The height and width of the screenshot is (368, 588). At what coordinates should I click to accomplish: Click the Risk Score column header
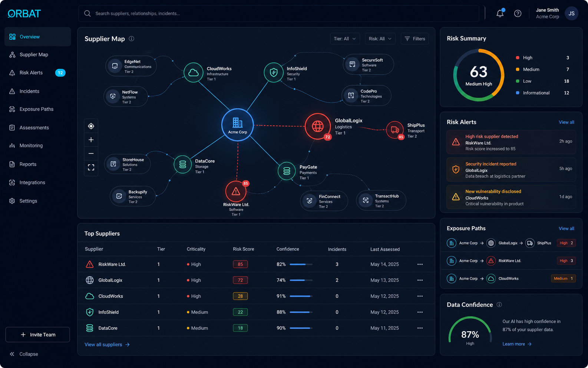(x=243, y=249)
